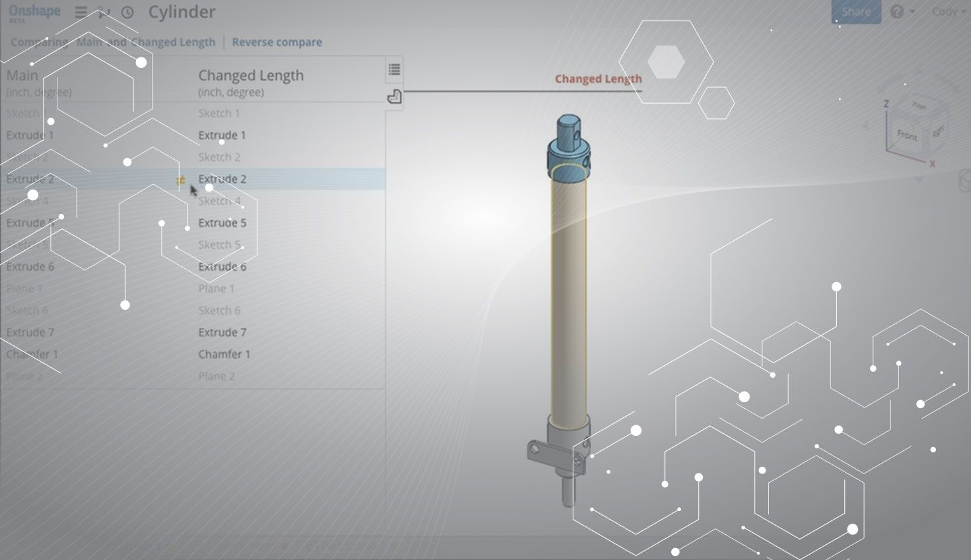Open view cube dropdown arrow

coord(918,180)
